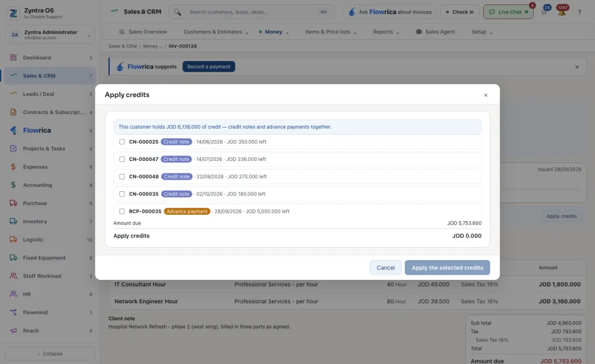Open the Live Chat button
595x364 pixels.
(508, 12)
